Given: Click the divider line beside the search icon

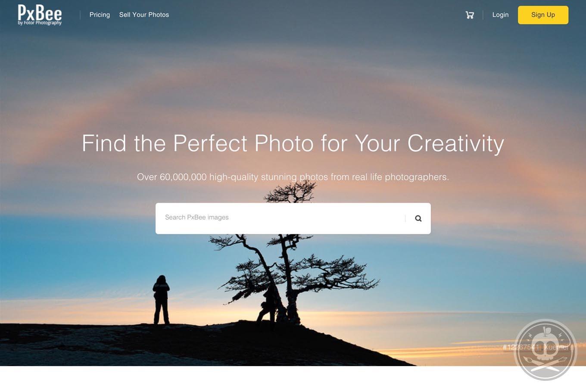Looking at the screenshot, I should (405, 218).
